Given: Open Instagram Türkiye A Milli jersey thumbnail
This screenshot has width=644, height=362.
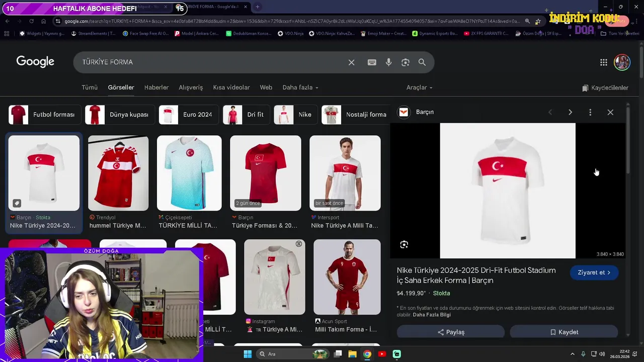Looking at the screenshot, I should (x=275, y=277).
